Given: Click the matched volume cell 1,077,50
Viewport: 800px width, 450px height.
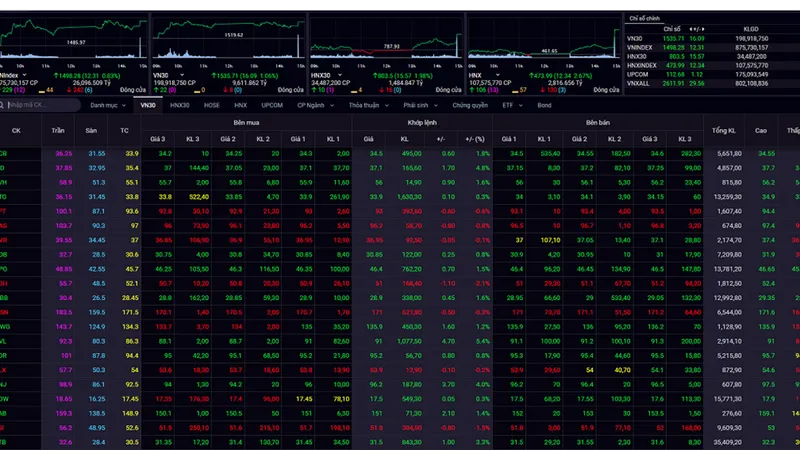Looking at the screenshot, I should tap(409, 341).
